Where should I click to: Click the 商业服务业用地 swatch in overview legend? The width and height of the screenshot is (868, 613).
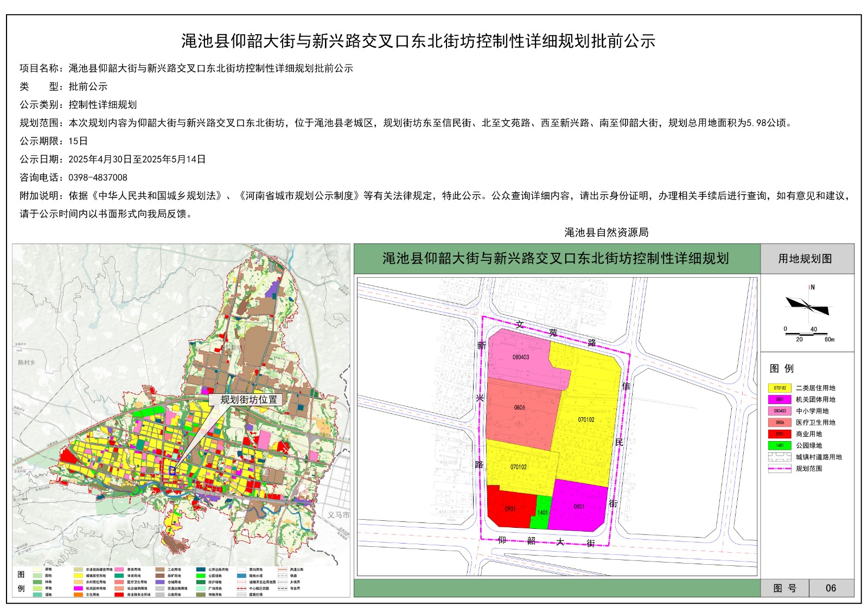click(x=119, y=595)
